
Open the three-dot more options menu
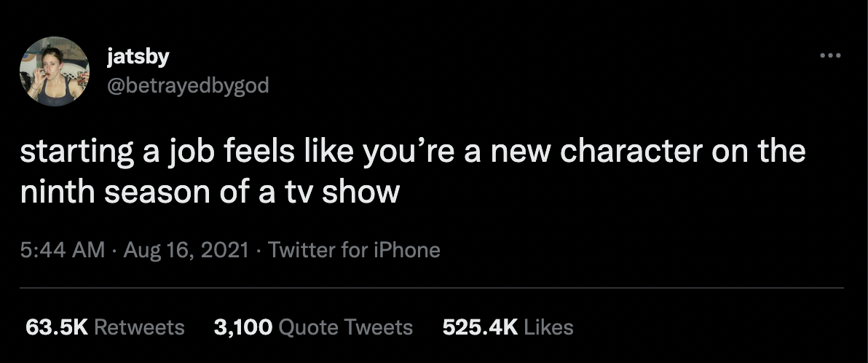(829, 55)
